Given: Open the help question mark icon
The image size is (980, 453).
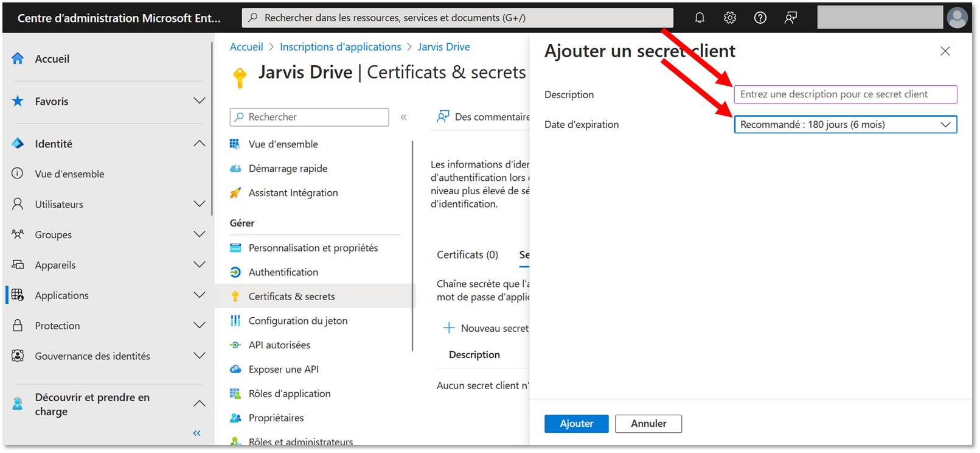Looking at the screenshot, I should point(760,18).
